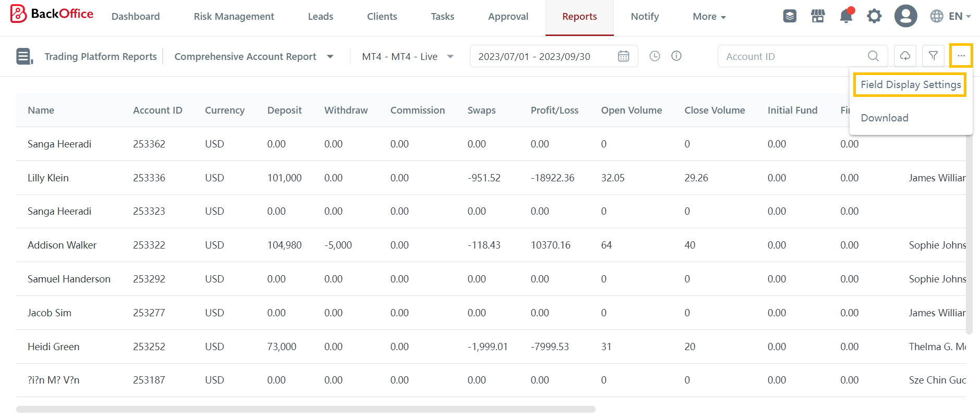Select Field Display Settings menu item

coord(910,84)
